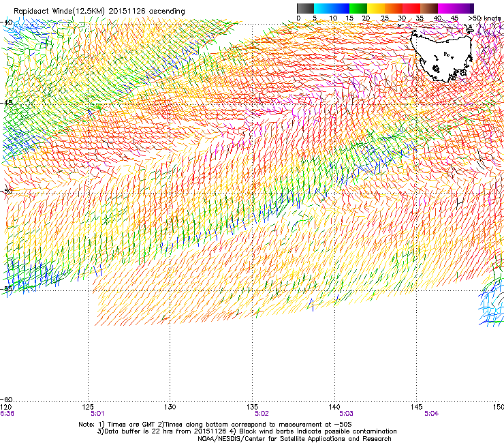Click the legend scale label "25"
Screen dimensions: 504x443
coord(384,18)
